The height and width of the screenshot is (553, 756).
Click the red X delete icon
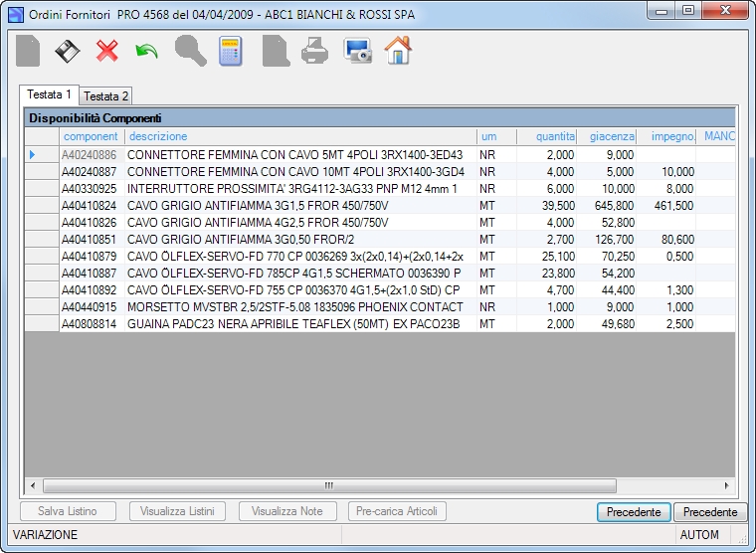[107, 51]
